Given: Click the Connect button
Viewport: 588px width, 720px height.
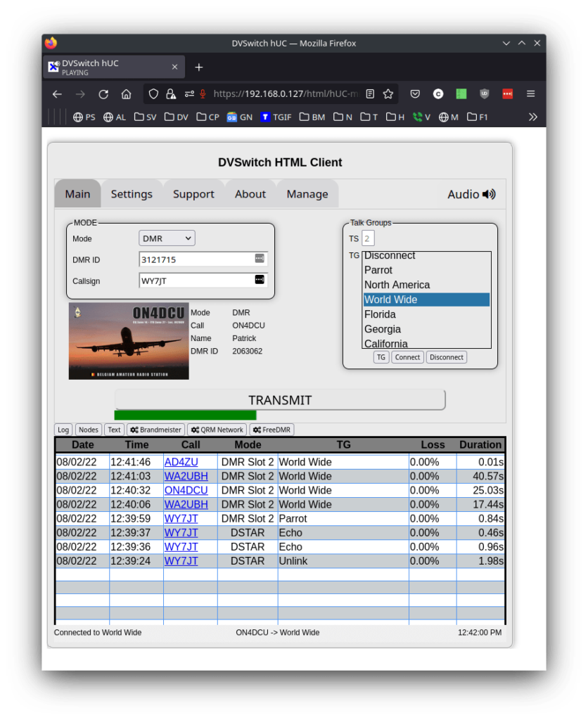Looking at the screenshot, I should tap(407, 357).
